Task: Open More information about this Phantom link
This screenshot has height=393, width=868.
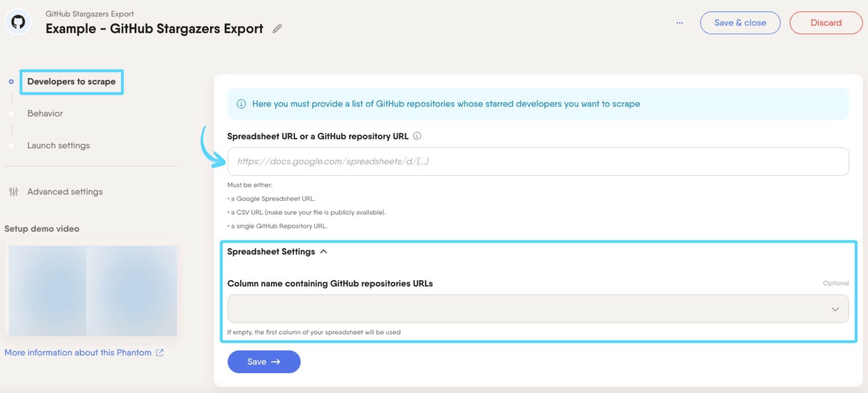Action: 84,353
